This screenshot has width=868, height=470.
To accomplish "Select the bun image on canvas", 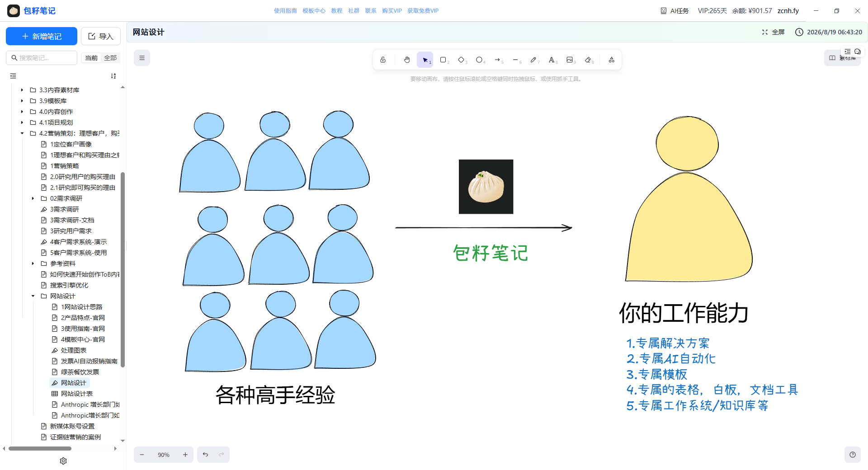I will [486, 187].
